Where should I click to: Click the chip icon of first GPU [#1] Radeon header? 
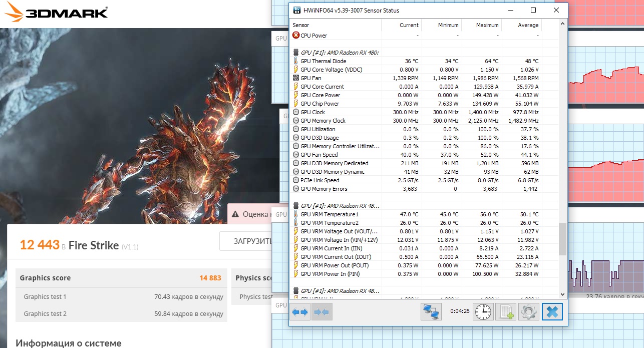tap(296, 53)
